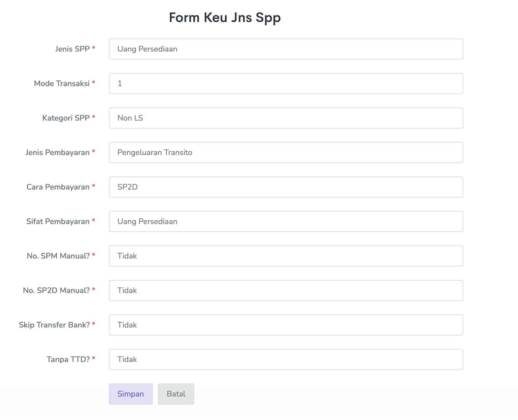Click the Cara Pembayaran label
The height and width of the screenshot is (420, 518).
pyautogui.click(x=58, y=187)
